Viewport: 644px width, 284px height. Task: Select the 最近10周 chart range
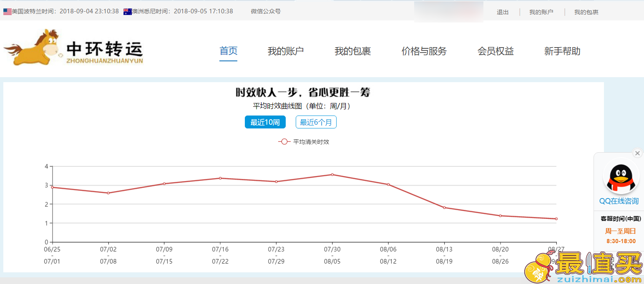click(265, 122)
